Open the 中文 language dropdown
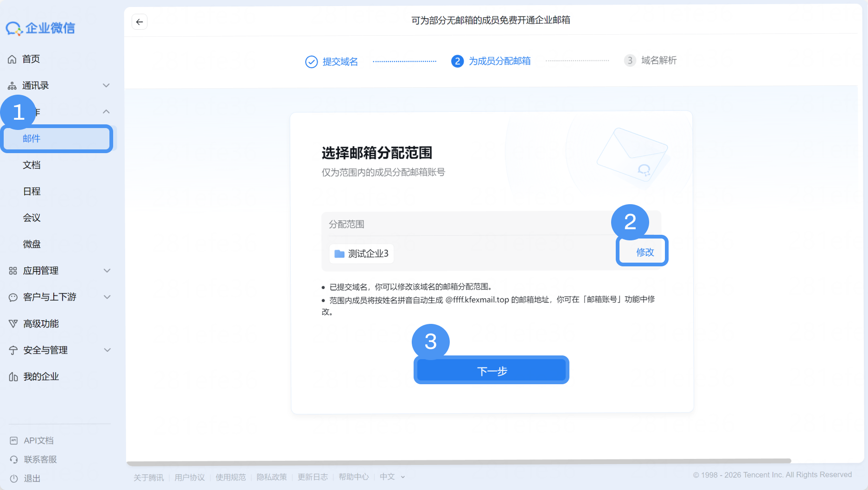The image size is (868, 490). [392, 477]
